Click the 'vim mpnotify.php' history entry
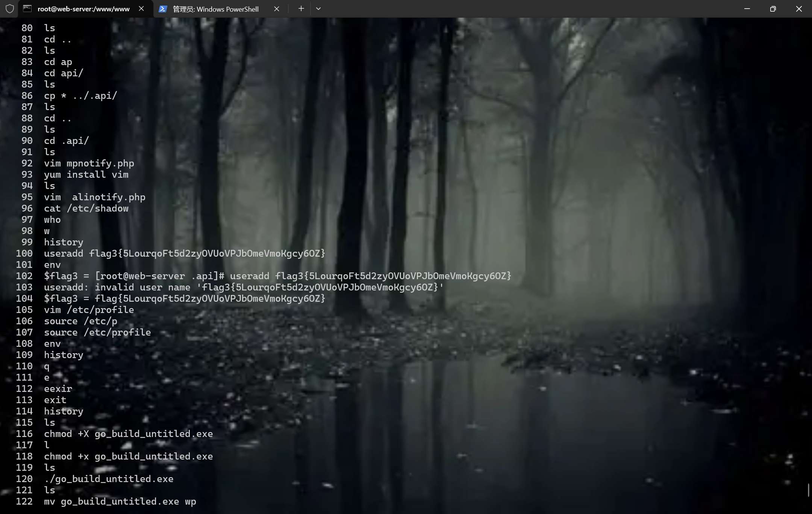This screenshot has width=812, height=514. [89, 163]
